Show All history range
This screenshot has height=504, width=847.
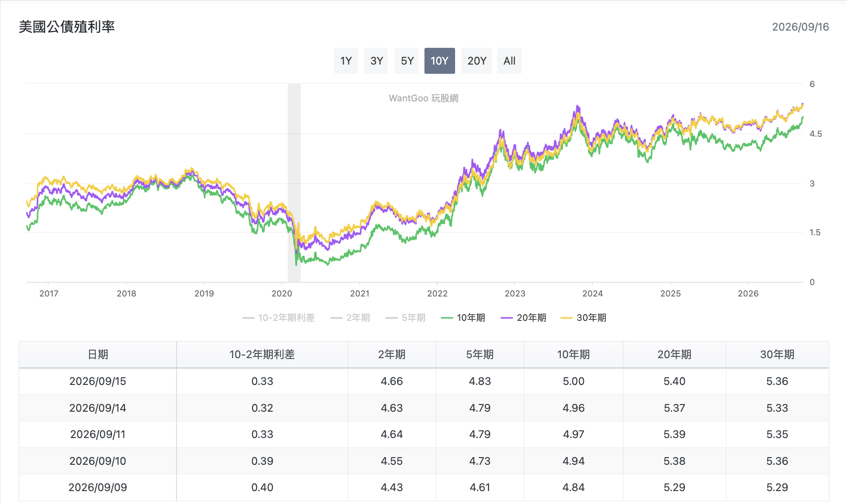(509, 61)
